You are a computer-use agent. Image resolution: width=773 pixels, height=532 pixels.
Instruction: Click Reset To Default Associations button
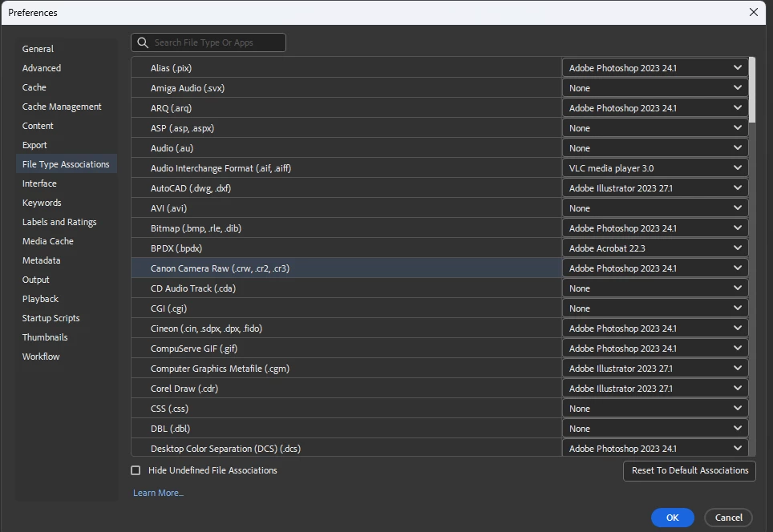689,471
